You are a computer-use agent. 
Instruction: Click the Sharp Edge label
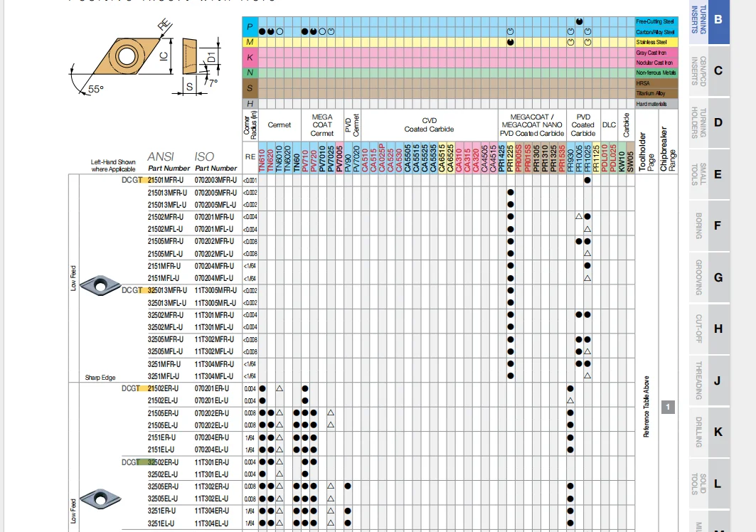100,377
